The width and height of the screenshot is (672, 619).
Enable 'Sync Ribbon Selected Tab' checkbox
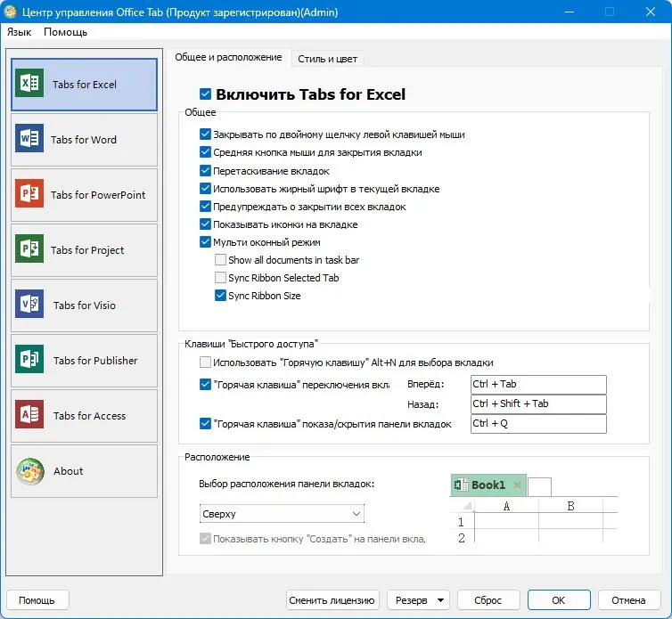(x=220, y=278)
